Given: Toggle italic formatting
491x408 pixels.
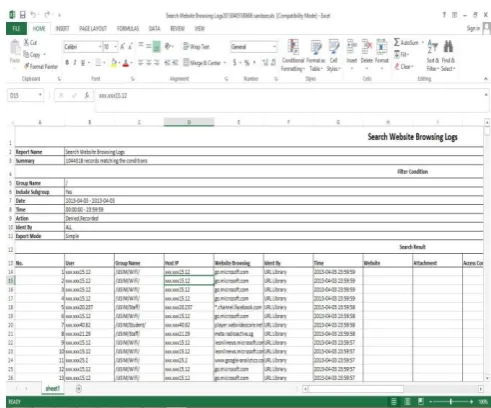Looking at the screenshot, I should (75, 62).
